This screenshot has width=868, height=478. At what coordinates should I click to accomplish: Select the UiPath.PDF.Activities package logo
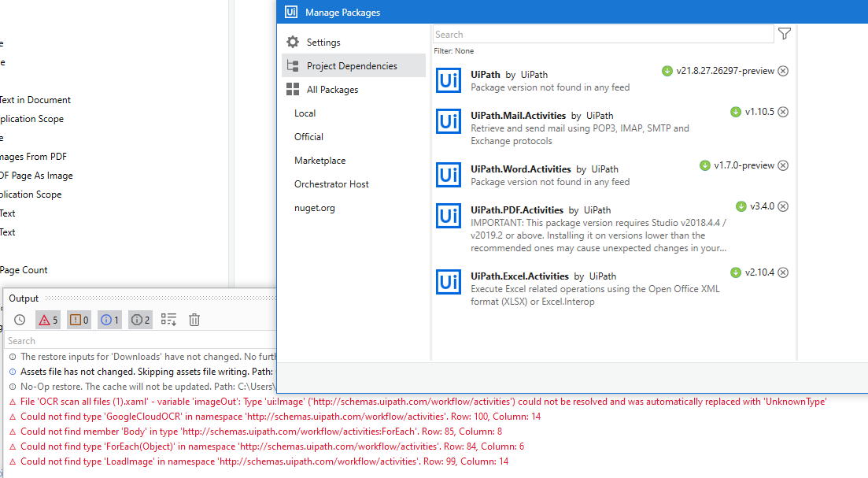[x=449, y=216]
